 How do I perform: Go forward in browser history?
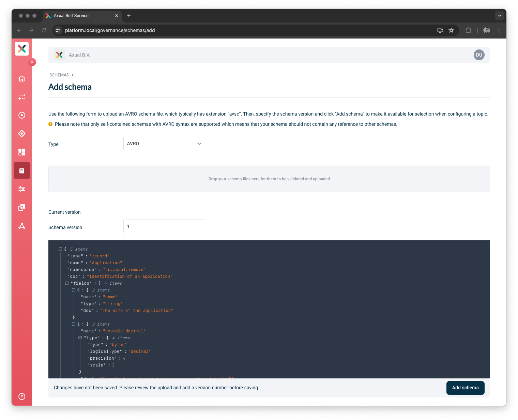point(31,30)
